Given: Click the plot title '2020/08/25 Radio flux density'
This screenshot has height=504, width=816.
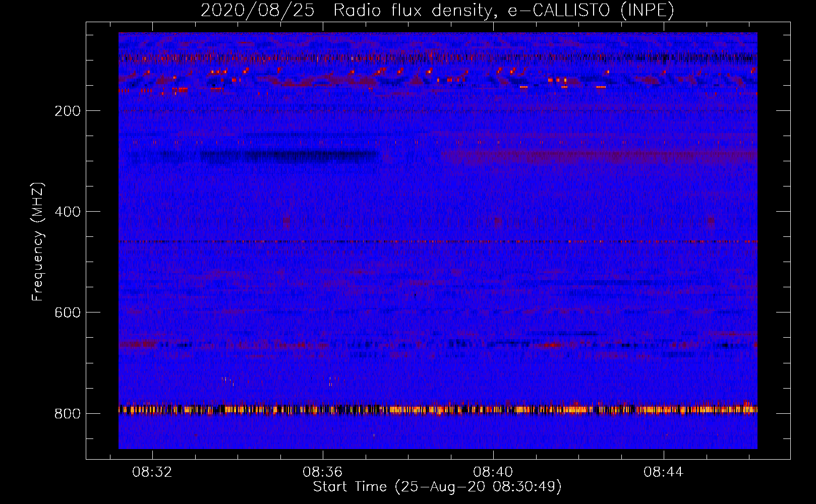Looking at the screenshot, I should (437, 10).
